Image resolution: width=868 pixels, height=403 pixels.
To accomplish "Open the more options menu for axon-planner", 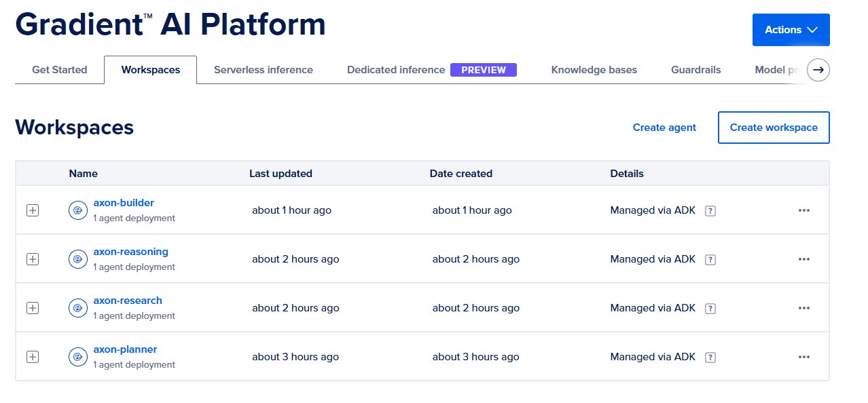I will 804,357.
